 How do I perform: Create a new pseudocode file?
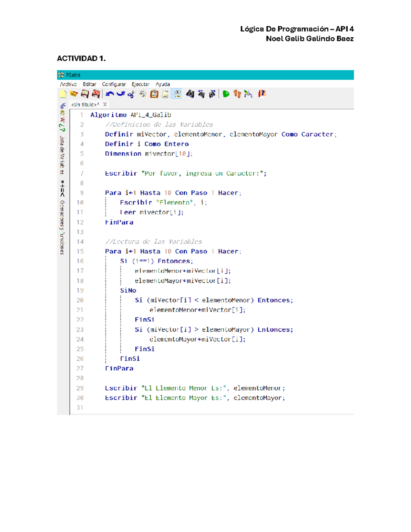click(x=62, y=94)
